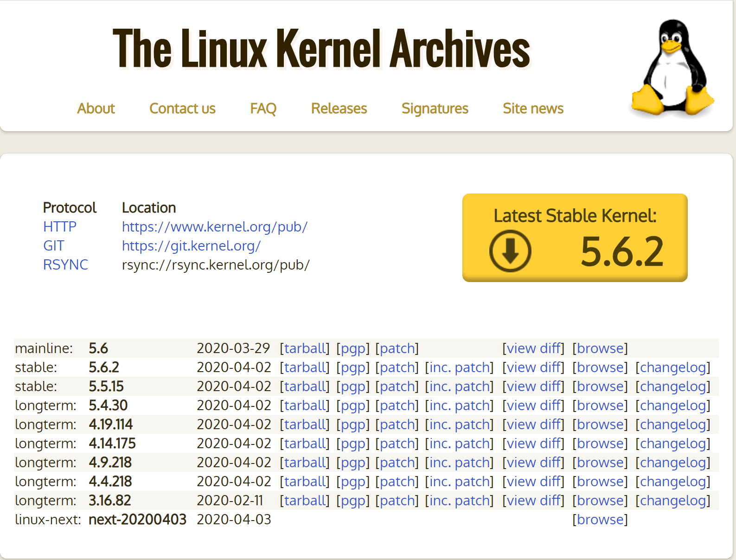
Task: Open the GIT protocol link
Action: coord(54,245)
